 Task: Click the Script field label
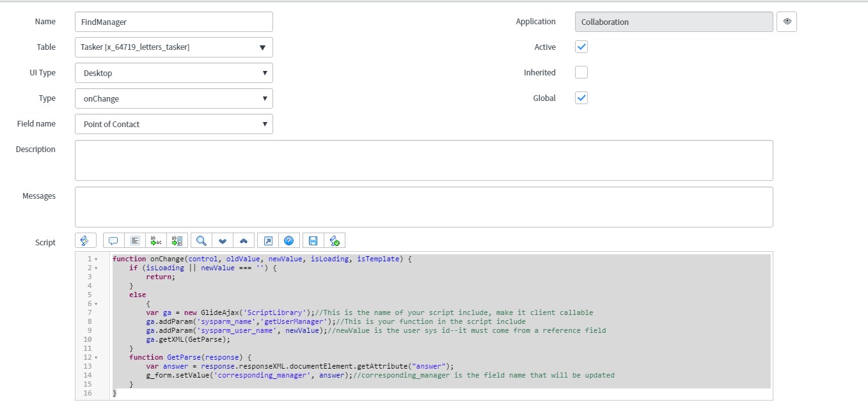[45, 242]
